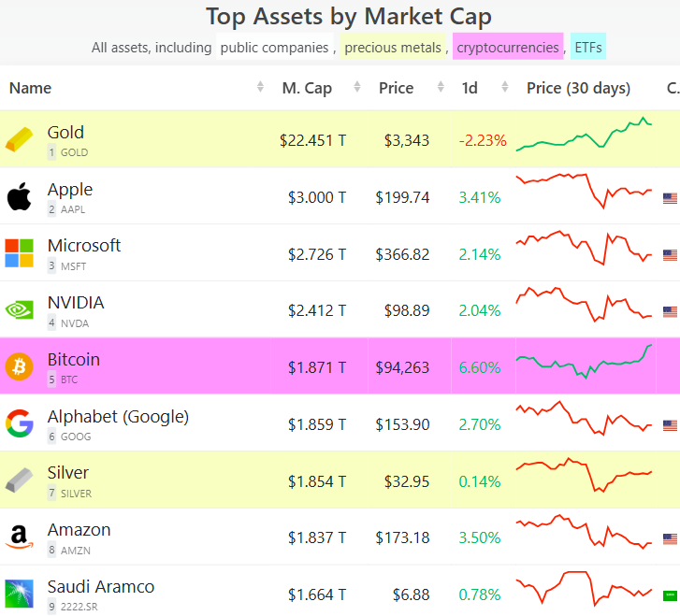
Task: Toggle the public companies filter
Action: [x=275, y=47]
